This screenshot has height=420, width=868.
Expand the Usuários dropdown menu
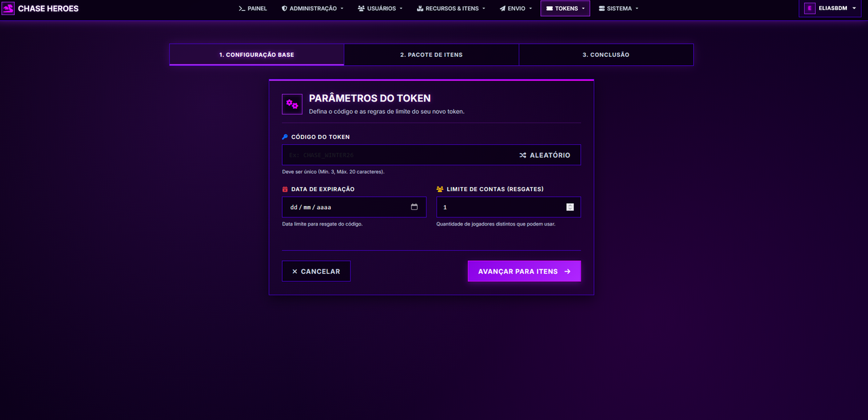[x=380, y=9]
